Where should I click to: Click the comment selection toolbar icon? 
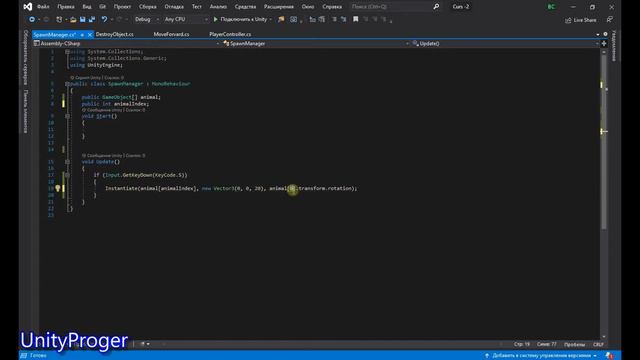point(334,19)
